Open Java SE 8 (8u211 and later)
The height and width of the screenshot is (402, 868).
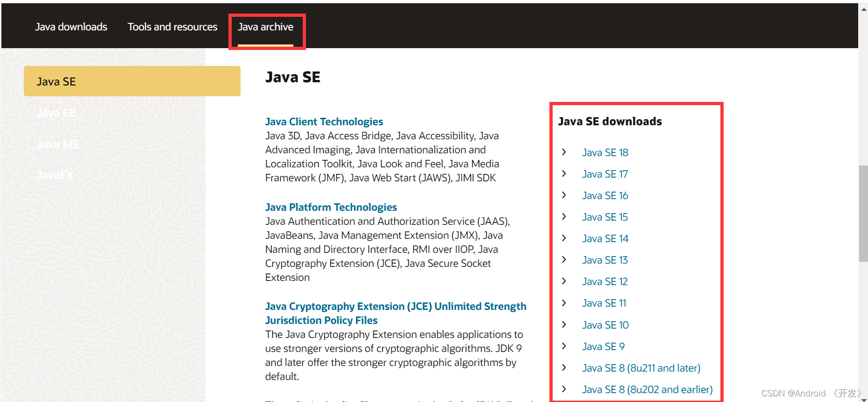tap(641, 368)
